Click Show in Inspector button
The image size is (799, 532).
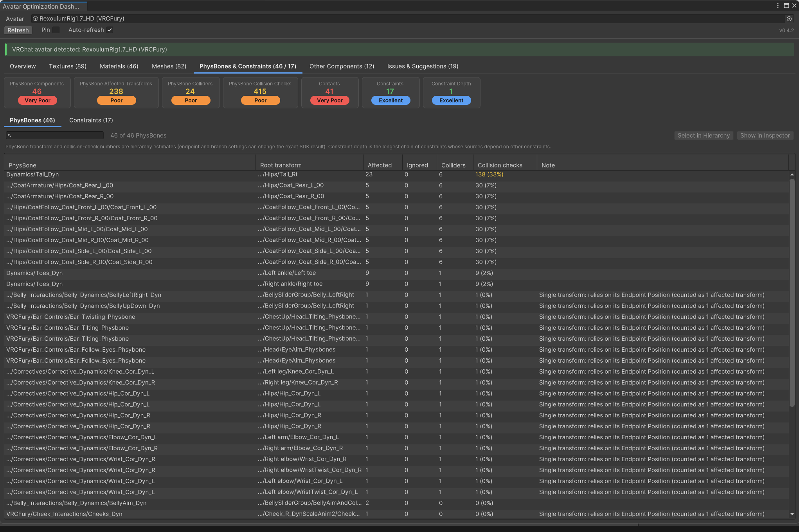point(765,135)
